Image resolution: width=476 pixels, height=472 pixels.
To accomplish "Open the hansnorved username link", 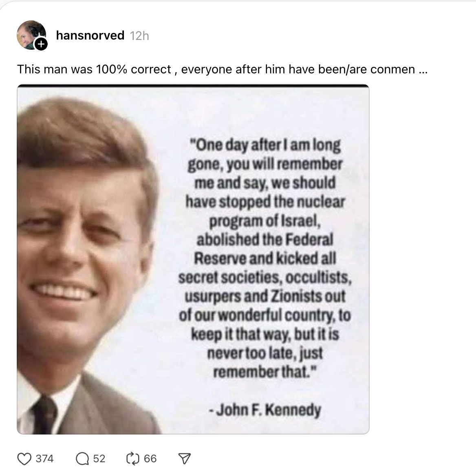I will [x=90, y=35].
